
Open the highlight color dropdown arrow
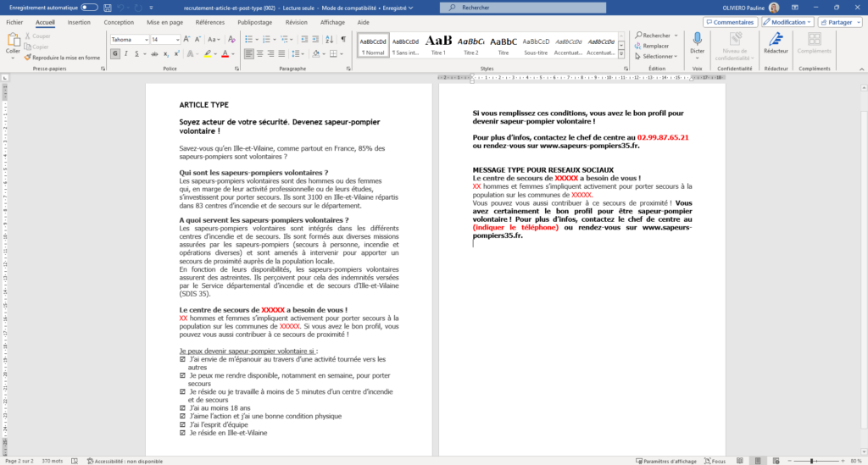point(215,54)
